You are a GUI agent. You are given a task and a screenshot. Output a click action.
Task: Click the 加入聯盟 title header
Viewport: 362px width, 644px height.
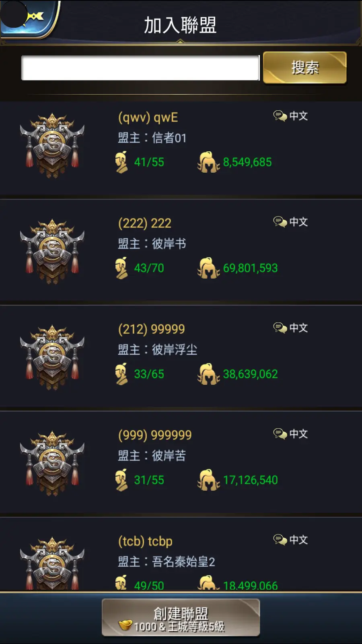click(180, 25)
